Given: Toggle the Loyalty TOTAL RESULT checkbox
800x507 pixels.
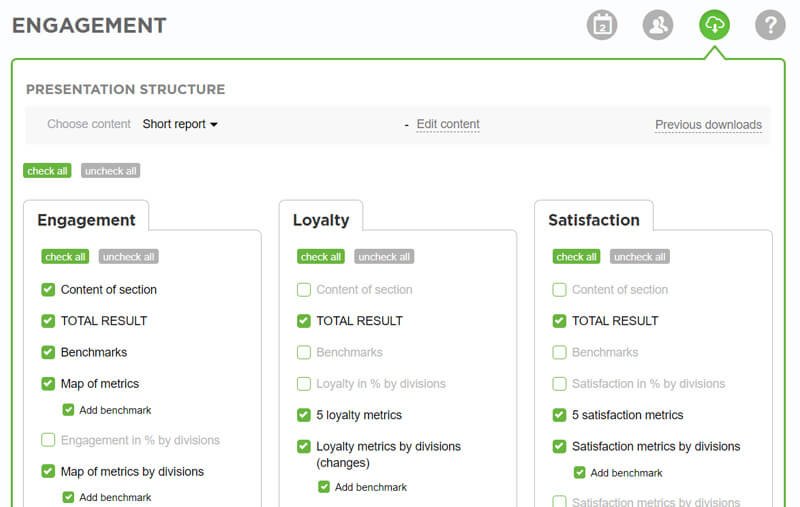Looking at the screenshot, I should tap(304, 321).
